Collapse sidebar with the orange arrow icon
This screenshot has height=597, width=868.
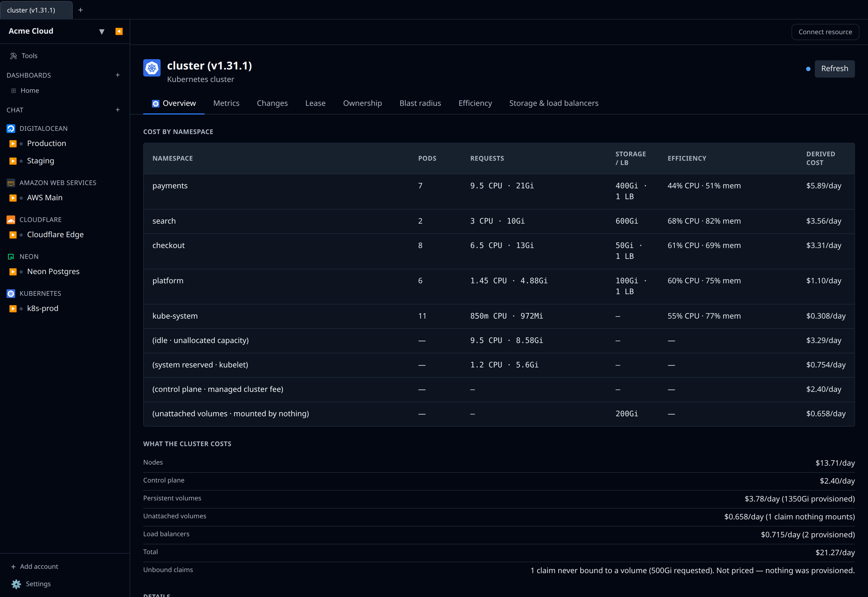119,31
